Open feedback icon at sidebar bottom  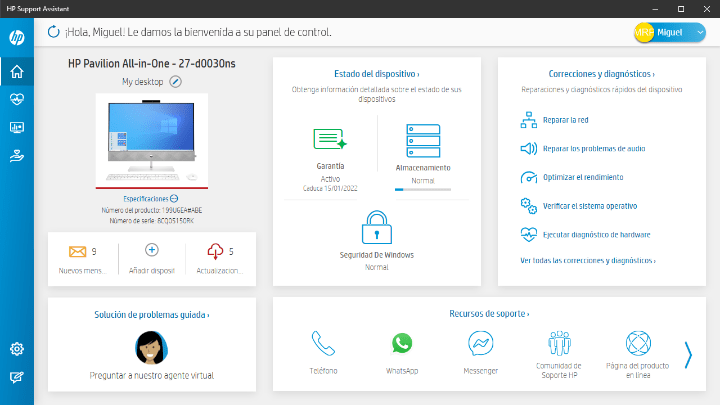[17, 377]
